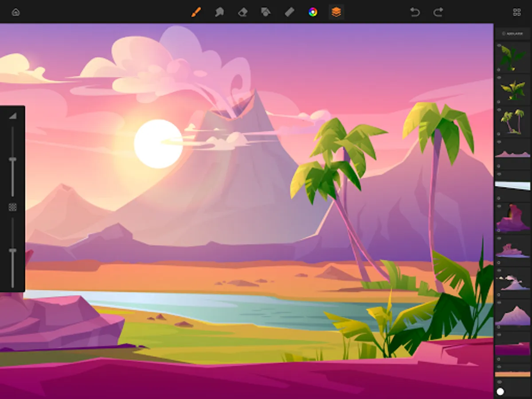Open the grid menu icon
532x399 pixels.
click(517, 12)
